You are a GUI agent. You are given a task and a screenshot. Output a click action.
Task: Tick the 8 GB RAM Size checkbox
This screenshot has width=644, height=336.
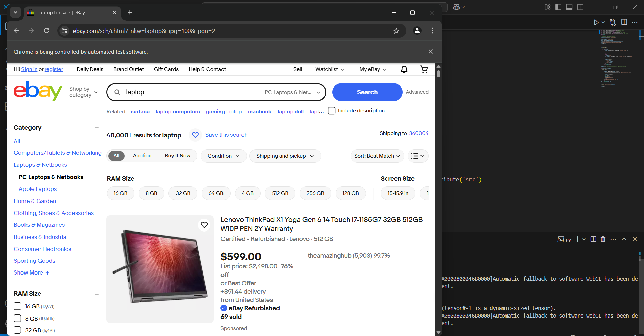point(17,319)
